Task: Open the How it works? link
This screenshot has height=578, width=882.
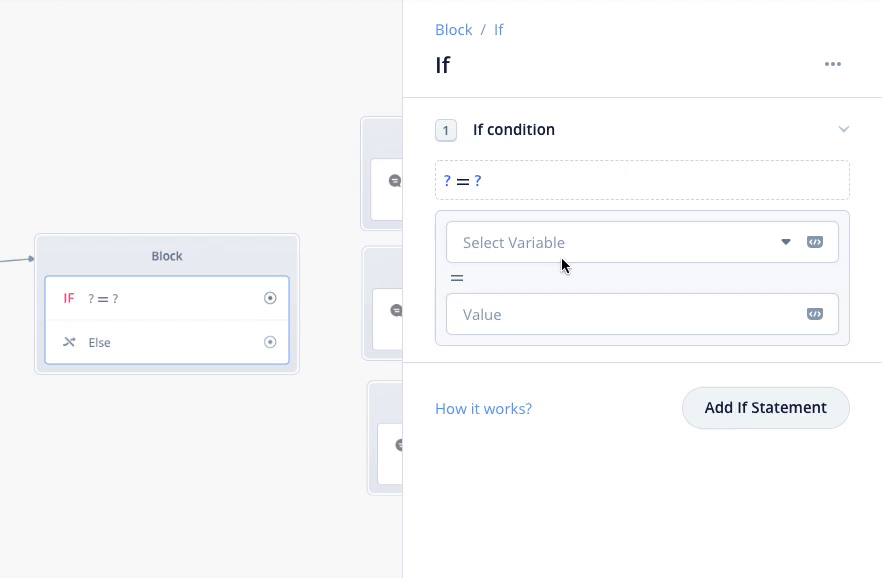Action: click(x=483, y=409)
